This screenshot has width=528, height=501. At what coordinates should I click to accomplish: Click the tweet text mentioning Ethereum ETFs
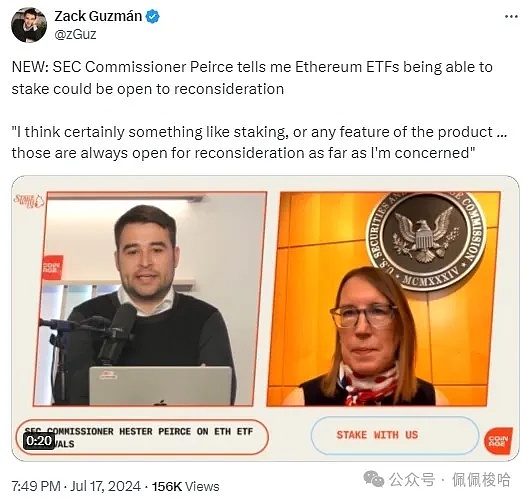252,78
